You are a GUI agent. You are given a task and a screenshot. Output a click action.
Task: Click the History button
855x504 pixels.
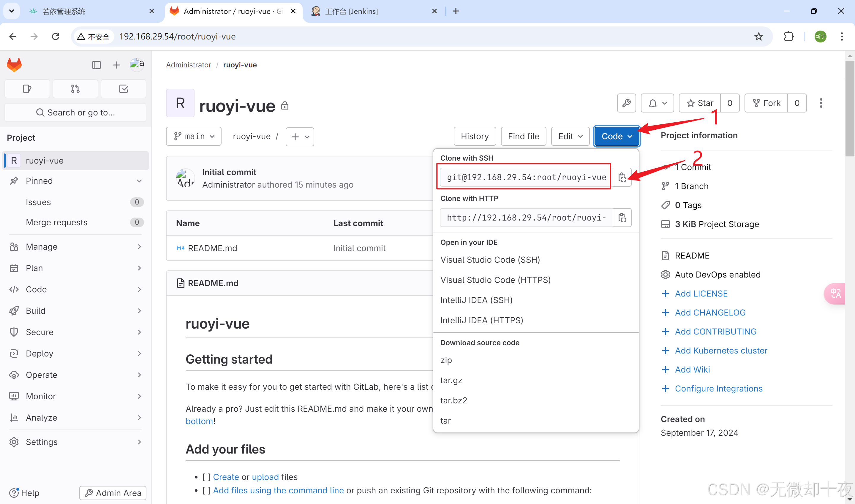click(x=474, y=136)
